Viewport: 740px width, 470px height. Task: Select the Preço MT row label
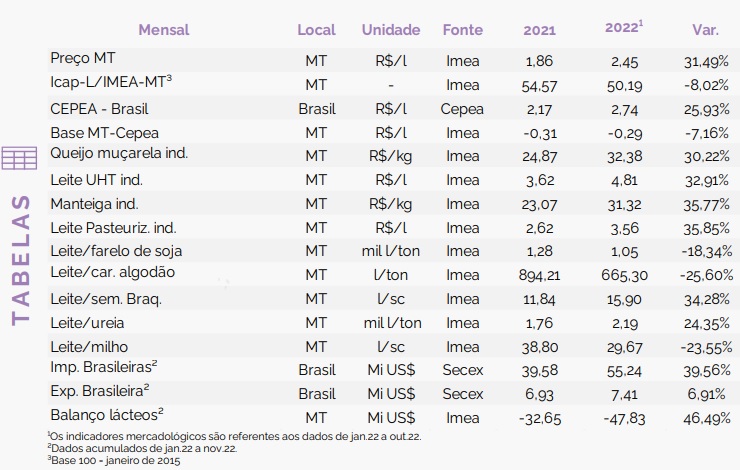(x=83, y=58)
